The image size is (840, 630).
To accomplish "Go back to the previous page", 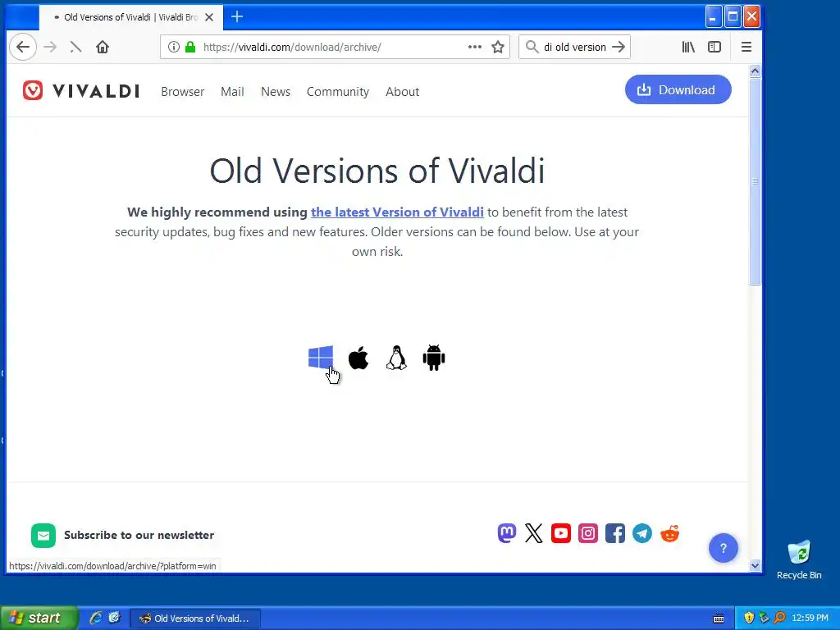I will pos(22,47).
